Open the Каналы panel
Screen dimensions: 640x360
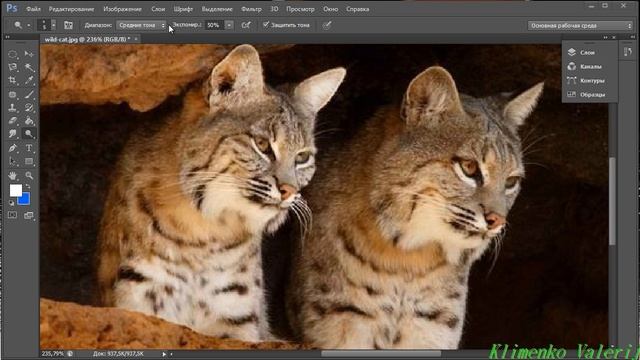(x=585, y=67)
